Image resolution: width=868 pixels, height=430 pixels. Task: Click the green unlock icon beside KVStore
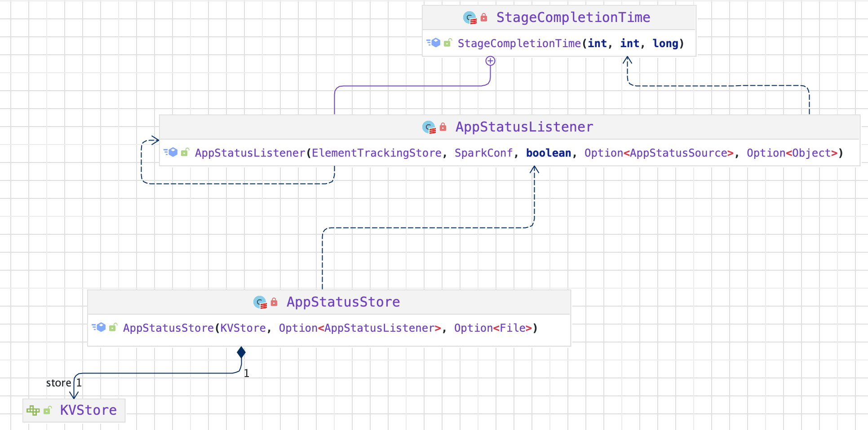point(48,410)
